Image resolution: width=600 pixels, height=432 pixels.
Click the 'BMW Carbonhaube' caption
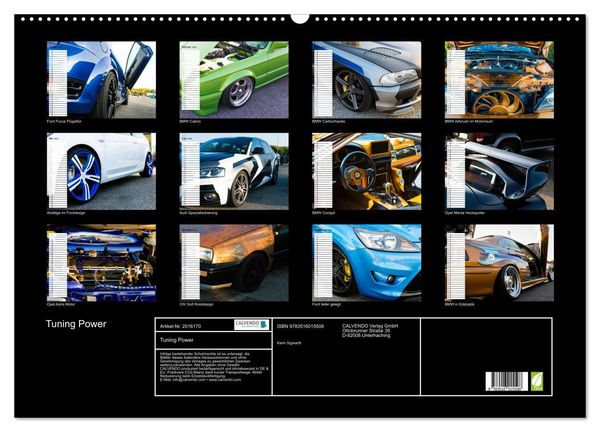tap(328, 121)
